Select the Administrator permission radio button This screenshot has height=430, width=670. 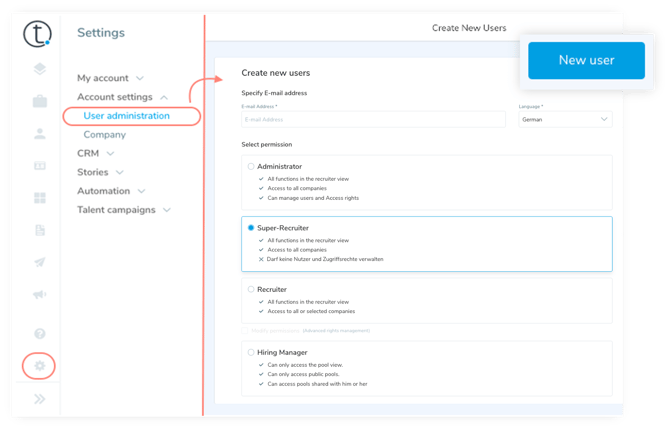[x=251, y=166]
